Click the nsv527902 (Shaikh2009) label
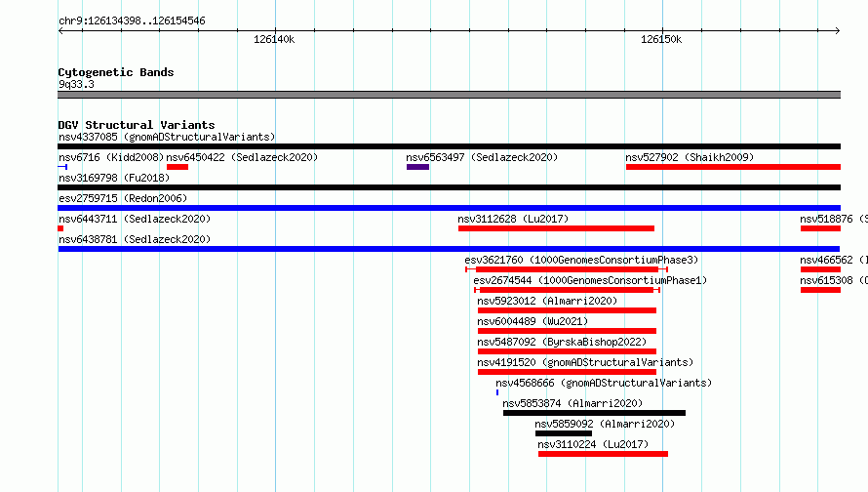Image resolution: width=868 pixels, height=492 pixels. pyautogui.click(x=690, y=157)
